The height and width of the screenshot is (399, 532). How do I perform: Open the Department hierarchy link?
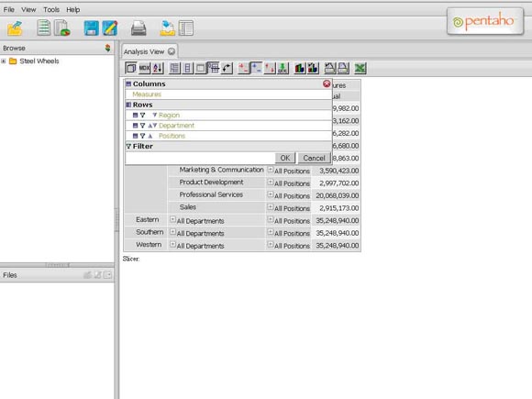(176, 126)
